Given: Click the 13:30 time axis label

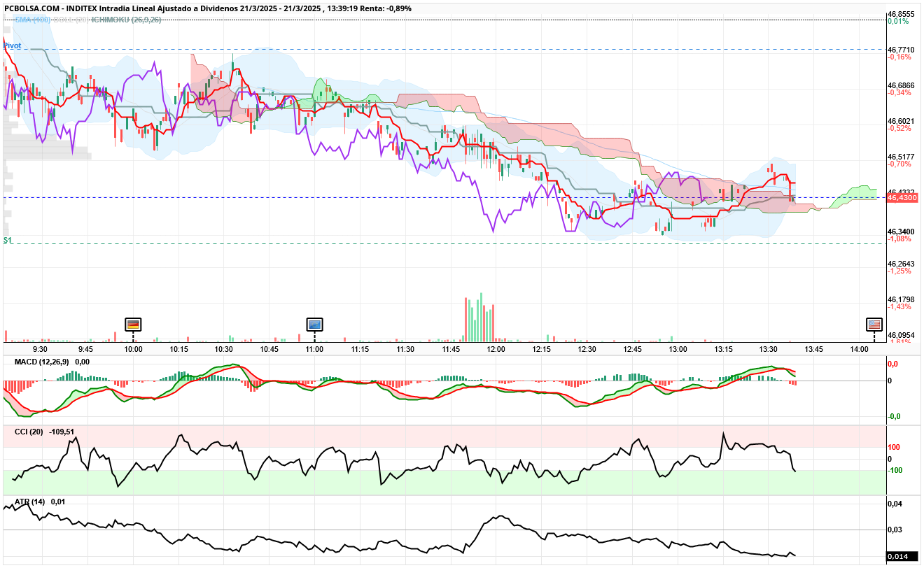Looking at the screenshot, I should coord(769,348).
